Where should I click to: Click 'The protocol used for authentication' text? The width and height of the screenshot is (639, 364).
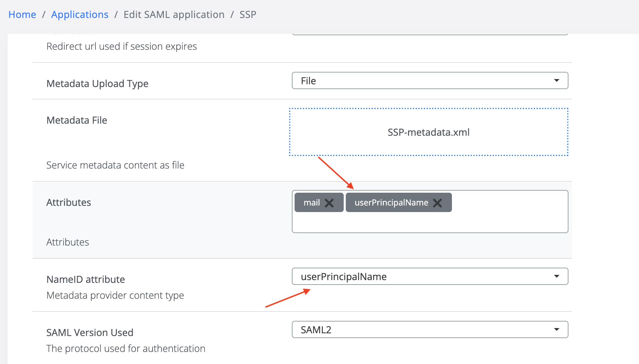(126, 348)
